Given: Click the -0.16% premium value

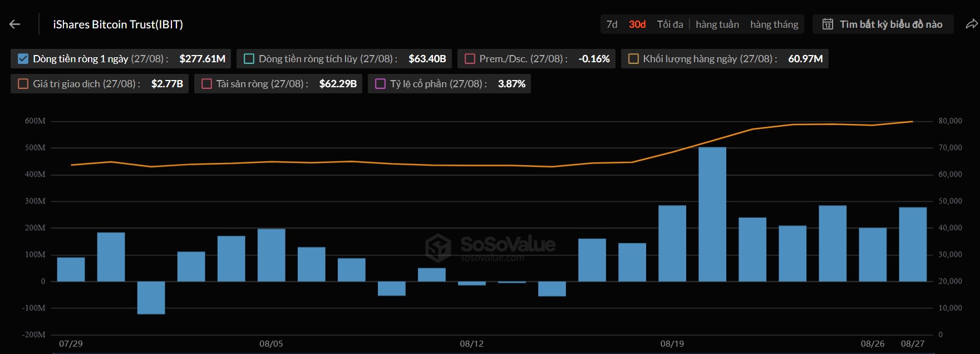Looking at the screenshot, I should tap(594, 58).
